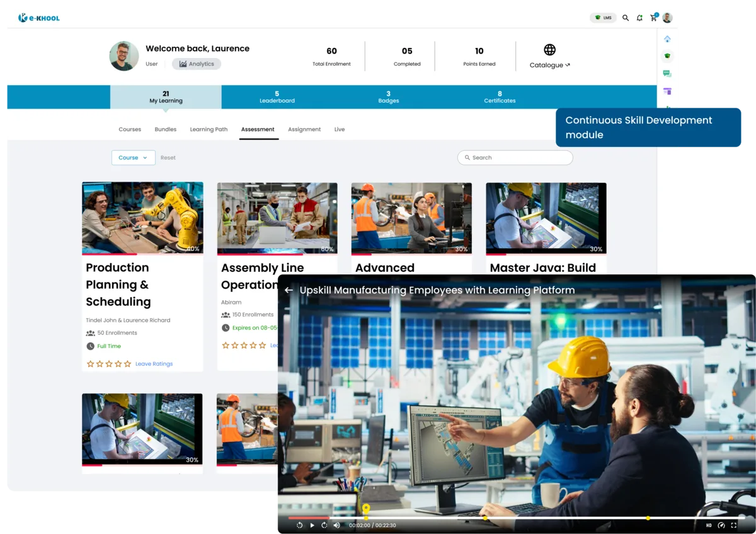This screenshot has width=756, height=534.
Task: Open the LMS graduation cap sidebar icon
Action: coord(667,55)
